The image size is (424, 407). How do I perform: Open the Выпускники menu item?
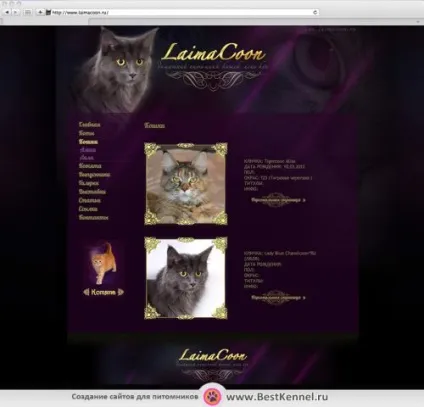point(94,175)
